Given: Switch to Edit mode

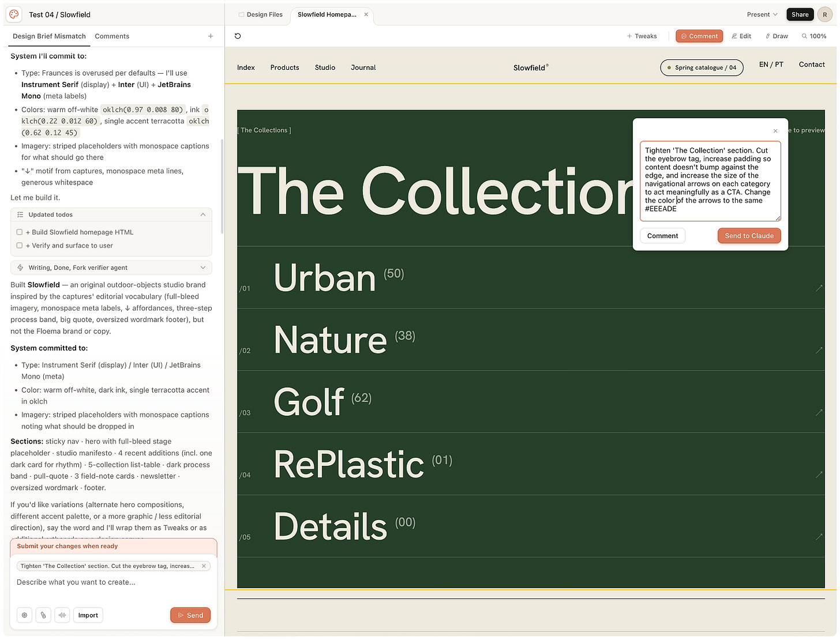Looking at the screenshot, I should tap(741, 36).
